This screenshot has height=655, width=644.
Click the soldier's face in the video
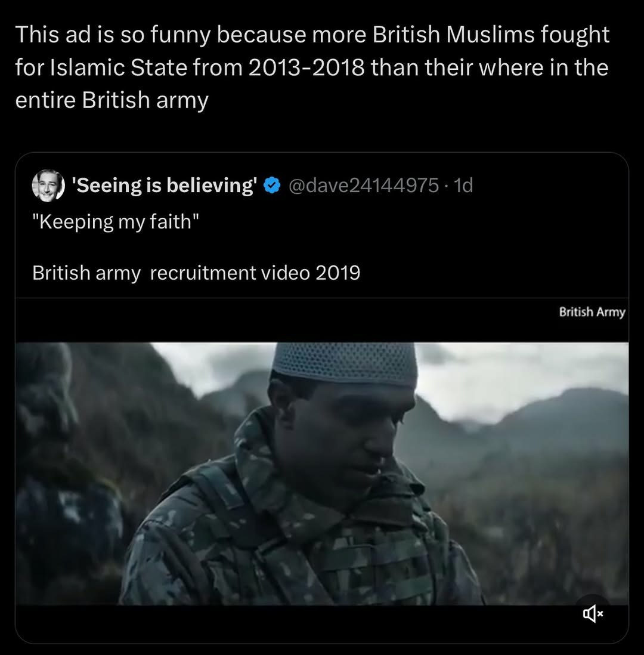point(346,430)
